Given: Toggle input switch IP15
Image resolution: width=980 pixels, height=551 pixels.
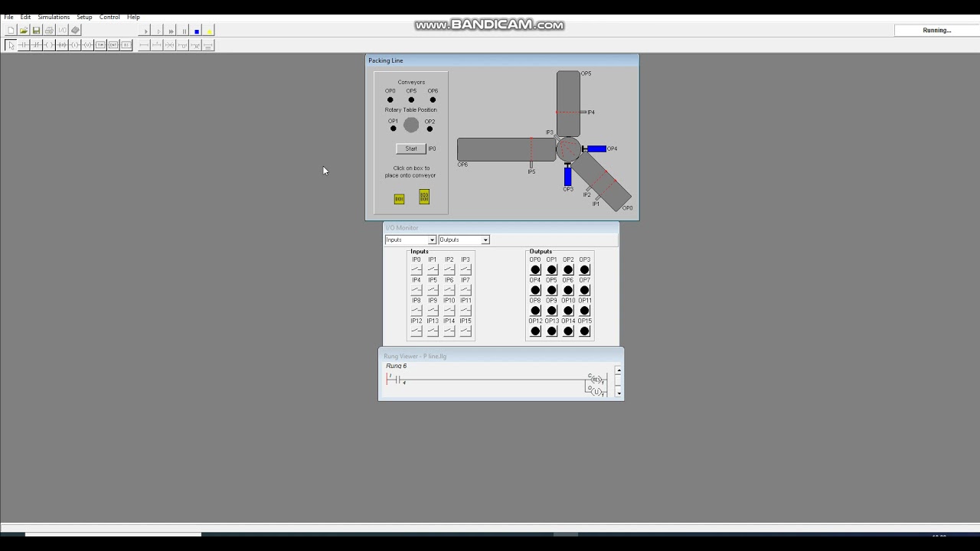Looking at the screenshot, I should tap(465, 331).
